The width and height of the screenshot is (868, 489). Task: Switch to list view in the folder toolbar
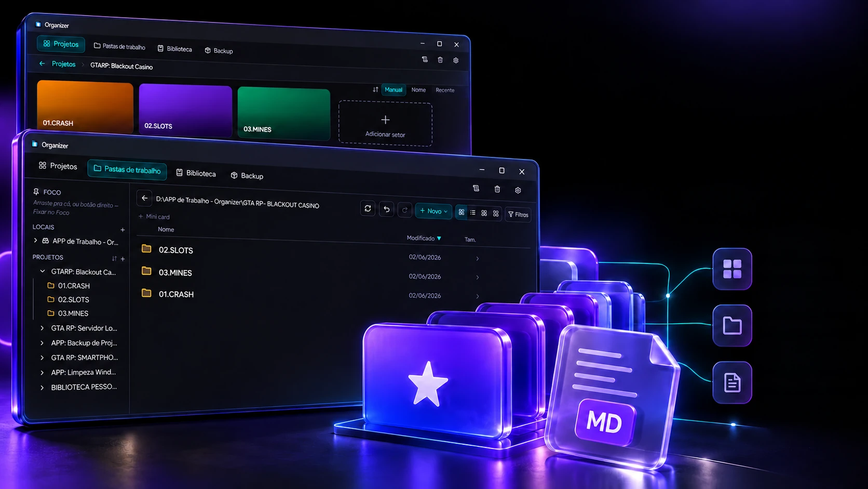[473, 213]
